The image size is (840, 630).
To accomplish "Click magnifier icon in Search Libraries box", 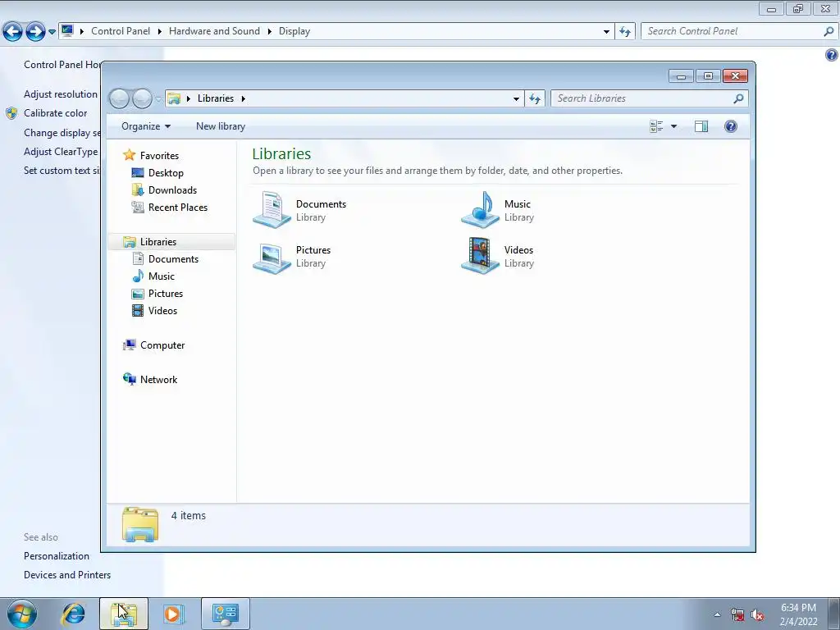I will (739, 98).
